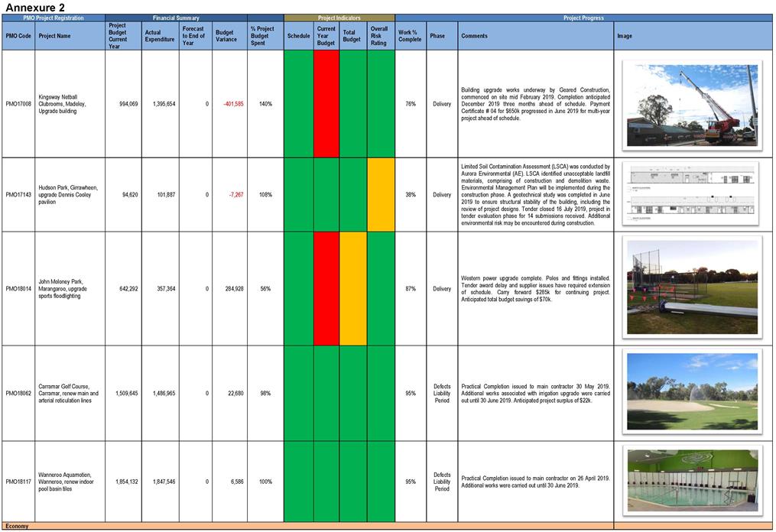776x532 pixels.
Task: Click the Wanneroo Aquamotion comments cell
Action: pyautogui.click(x=535, y=482)
